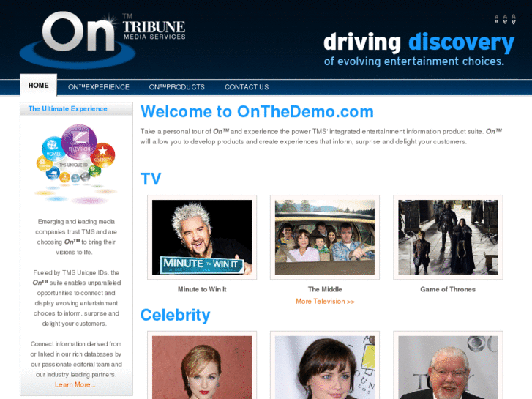532x399 pixels.
Task: Click the 'Game of Thrones' caption
Action: pyautogui.click(x=448, y=289)
